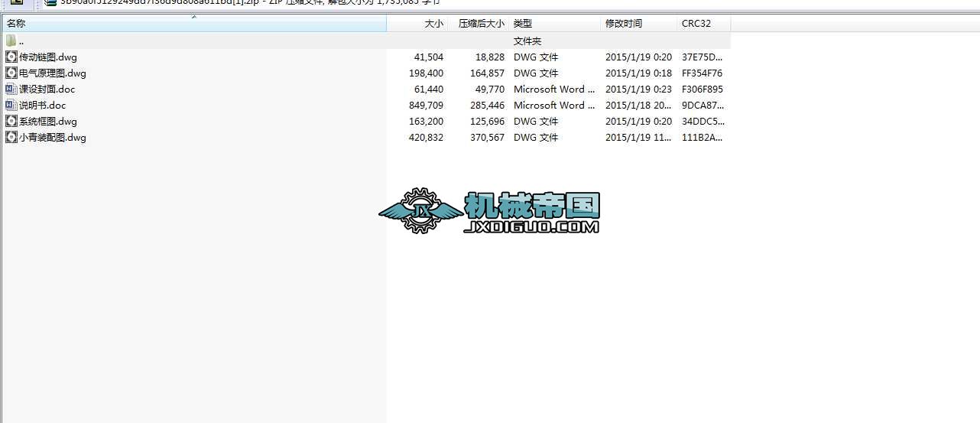Click compressed size 164,857
The image size is (980, 423).
pyautogui.click(x=488, y=73)
